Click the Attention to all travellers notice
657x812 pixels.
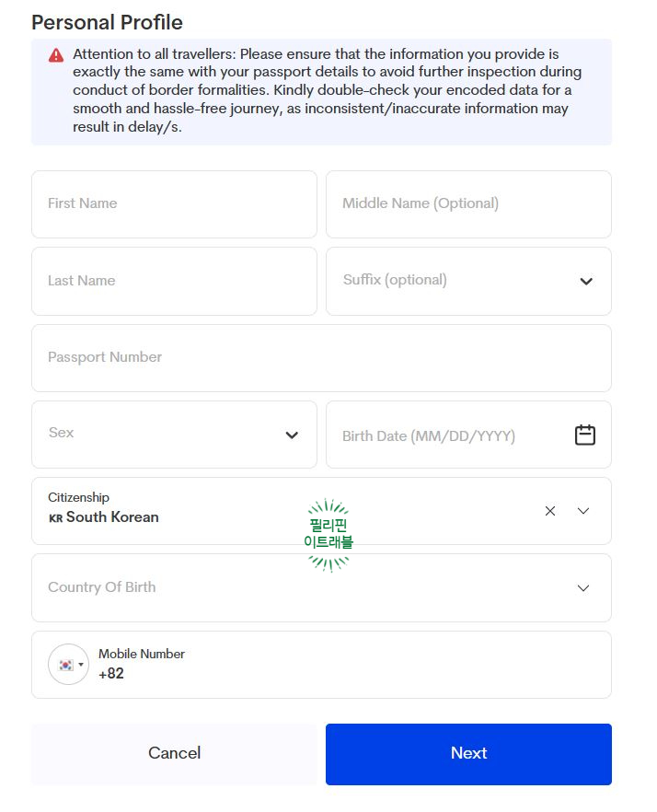[321, 92]
